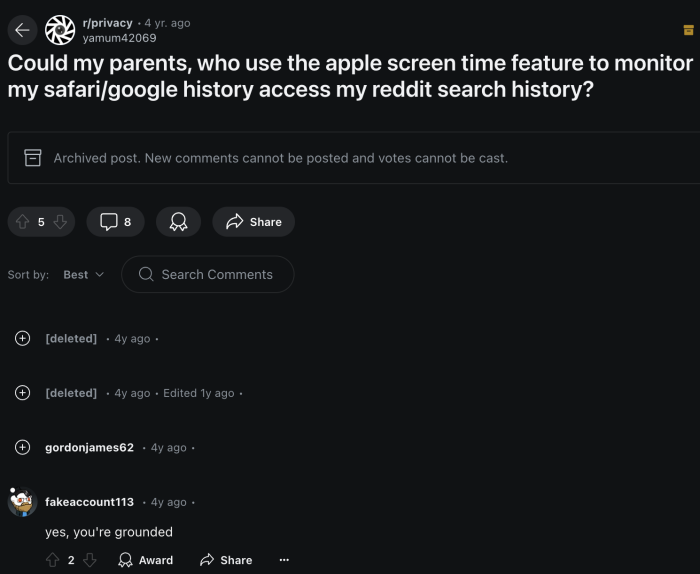This screenshot has width=700, height=574.
Task: Click the back arrow button
Action: coord(23,30)
